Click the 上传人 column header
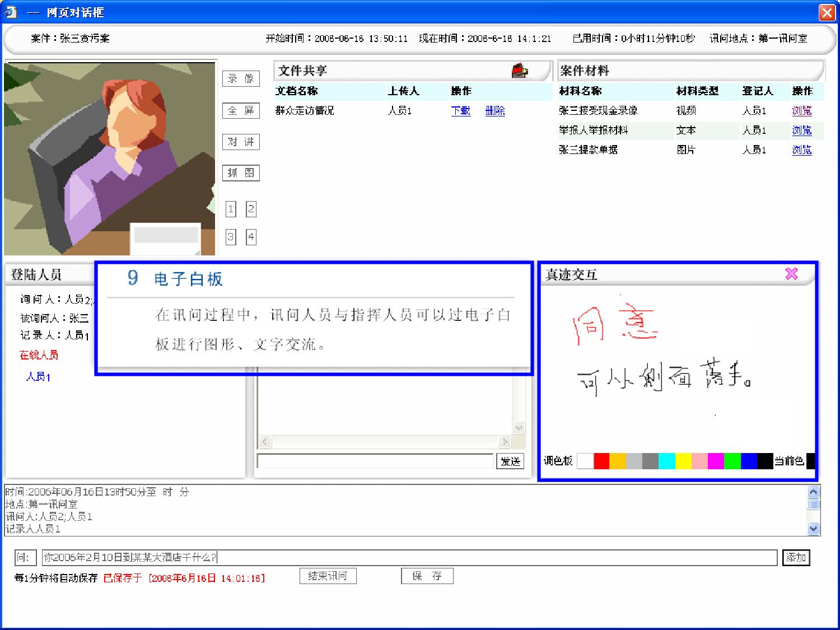 (x=403, y=91)
